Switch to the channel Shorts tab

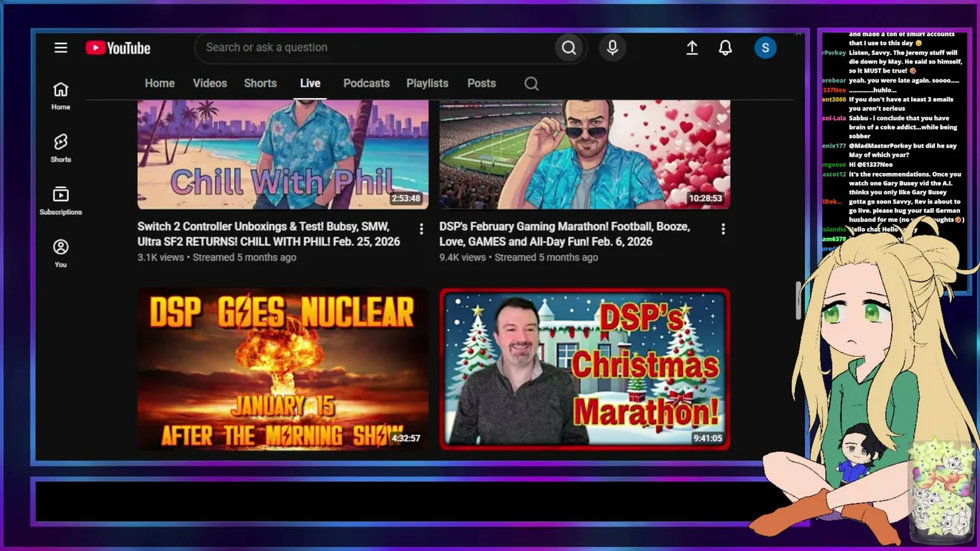(x=260, y=83)
